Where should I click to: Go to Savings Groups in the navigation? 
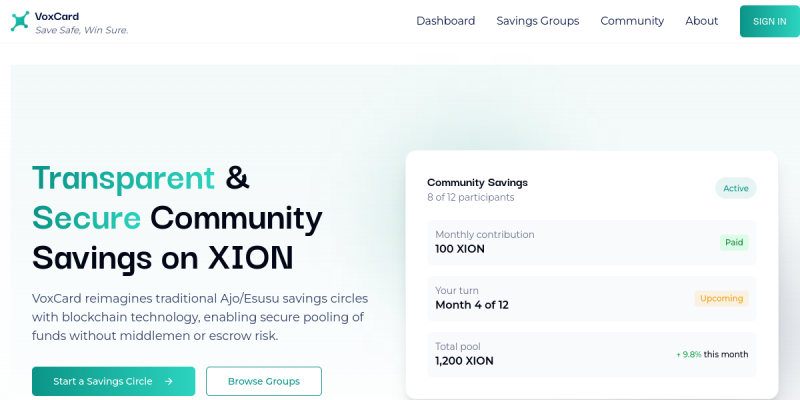[x=537, y=21]
